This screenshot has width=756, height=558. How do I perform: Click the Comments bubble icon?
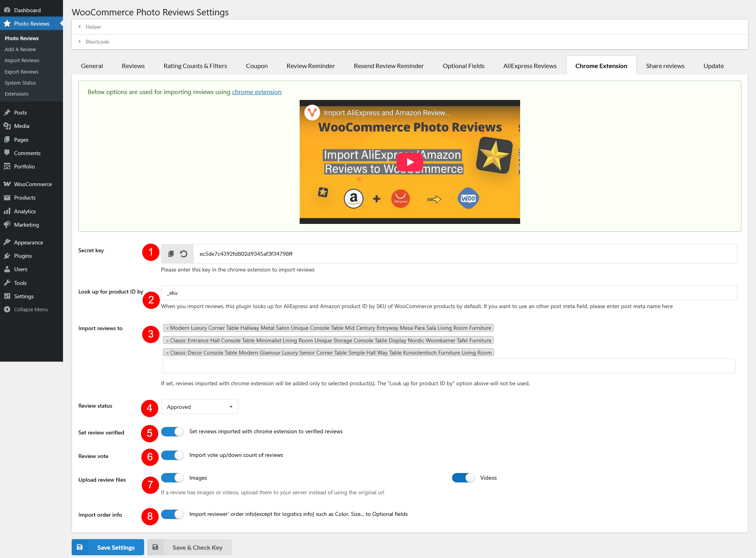(x=7, y=153)
